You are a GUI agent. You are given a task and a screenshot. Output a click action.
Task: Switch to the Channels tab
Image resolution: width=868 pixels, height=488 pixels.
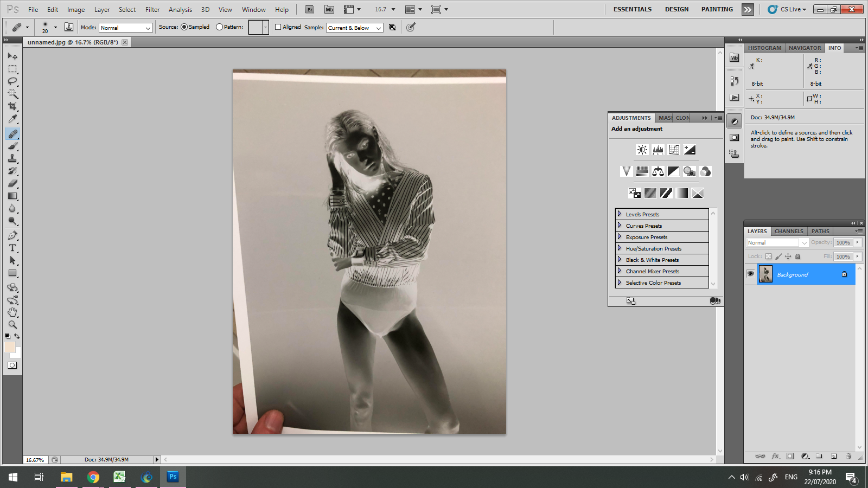[x=788, y=231]
